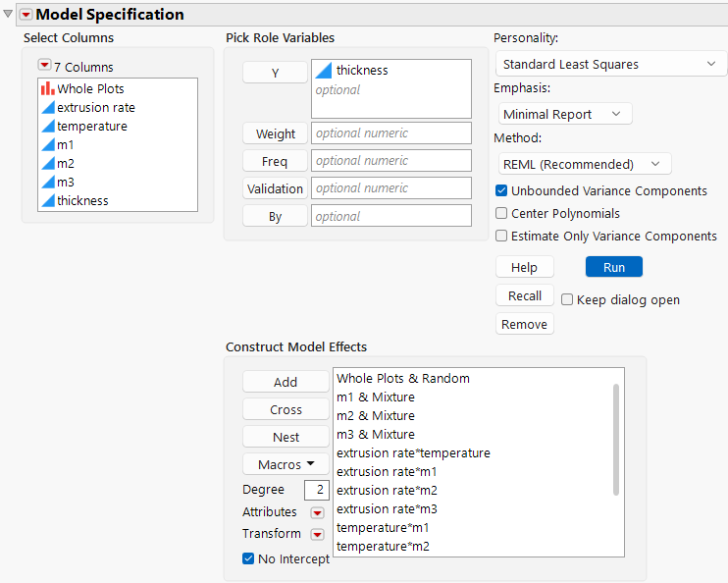The image size is (728, 583).
Task: Click the Add effect button
Action: point(286,382)
